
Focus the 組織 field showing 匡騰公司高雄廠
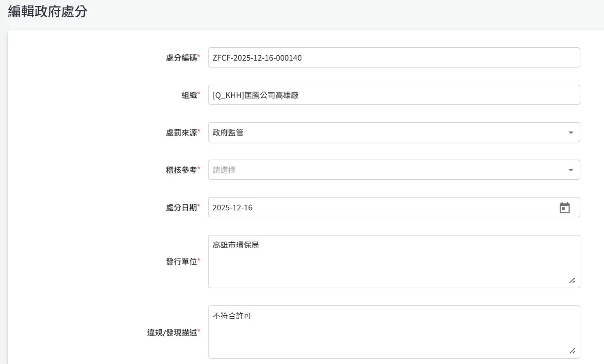[393, 95]
